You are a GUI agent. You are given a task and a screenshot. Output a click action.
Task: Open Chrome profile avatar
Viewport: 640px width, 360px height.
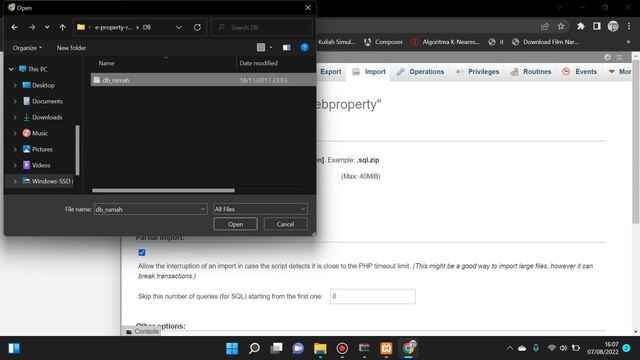(x=613, y=27)
